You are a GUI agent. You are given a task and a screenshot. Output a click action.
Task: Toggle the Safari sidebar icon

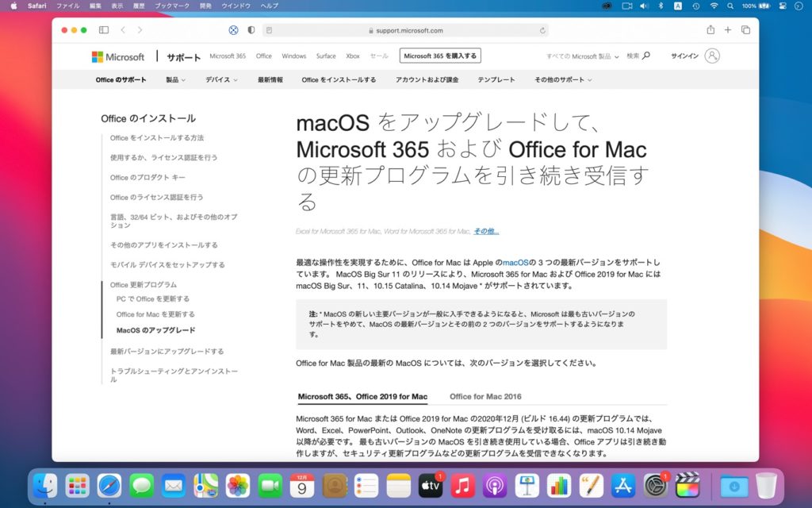click(104, 30)
